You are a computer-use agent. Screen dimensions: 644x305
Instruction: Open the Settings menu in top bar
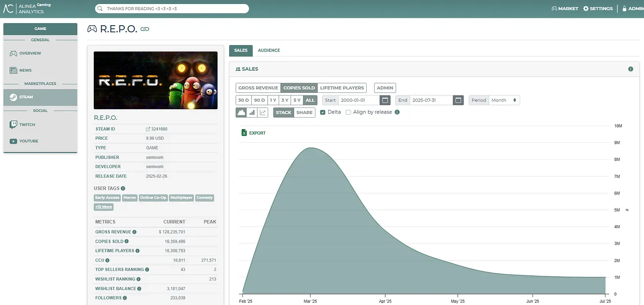tap(598, 8)
